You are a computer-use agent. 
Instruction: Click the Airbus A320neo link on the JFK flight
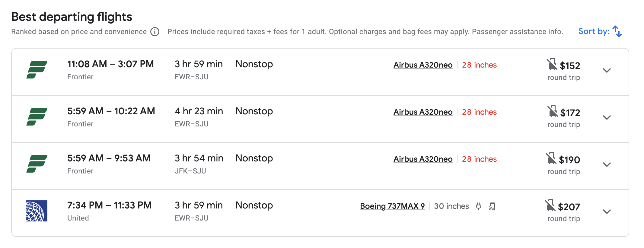pyautogui.click(x=422, y=159)
